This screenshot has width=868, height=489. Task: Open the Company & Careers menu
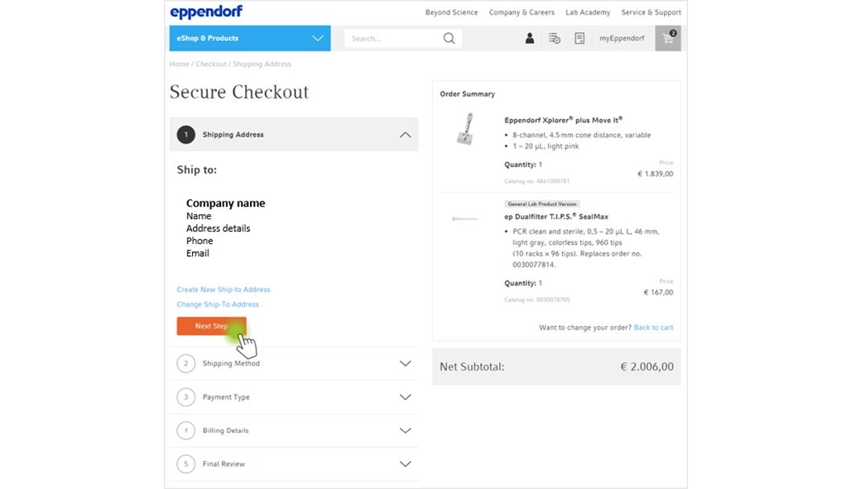click(522, 12)
